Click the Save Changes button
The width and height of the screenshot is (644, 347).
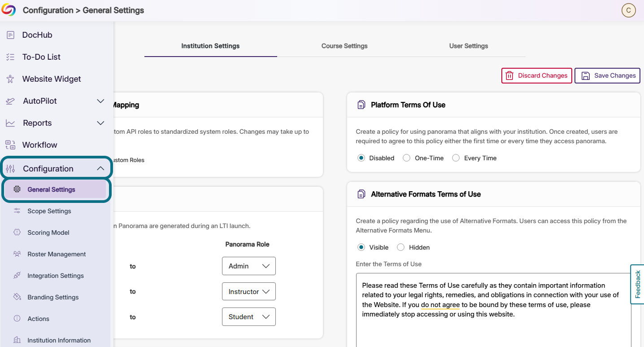pos(607,75)
